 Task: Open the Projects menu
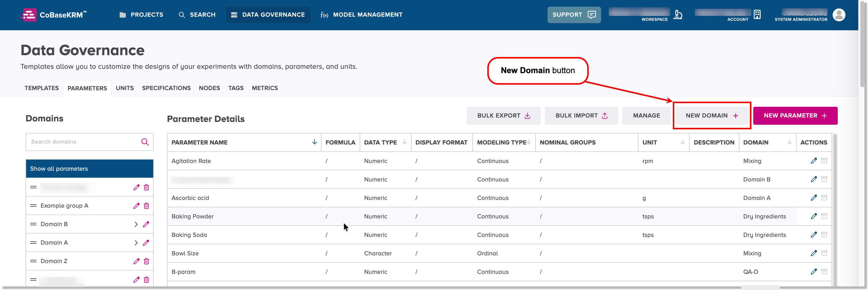click(x=141, y=15)
